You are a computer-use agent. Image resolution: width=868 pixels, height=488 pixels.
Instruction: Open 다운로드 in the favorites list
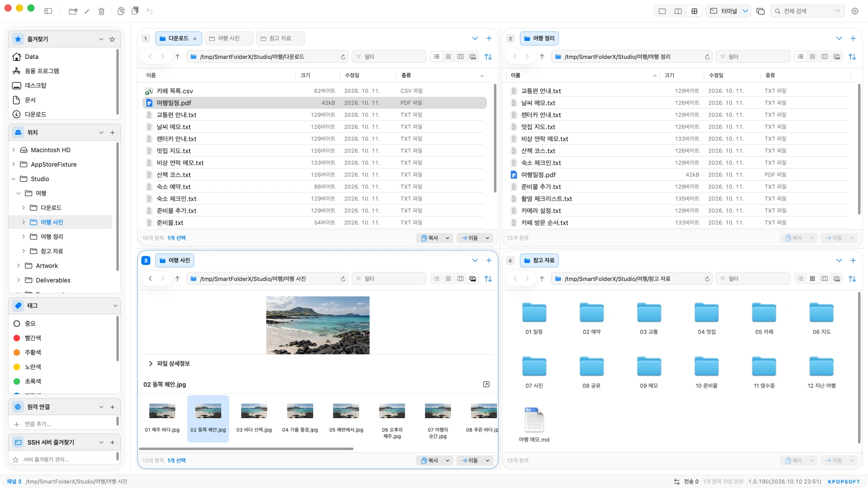point(35,114)
